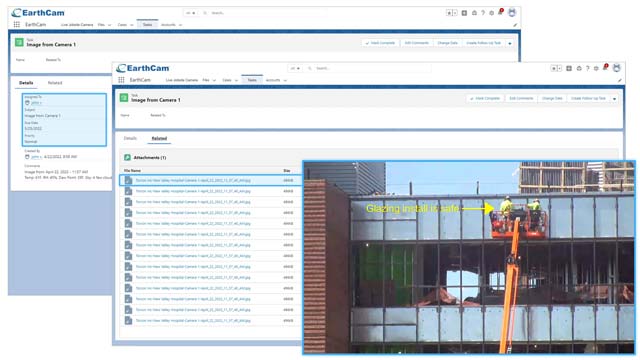Click the file icon of the highlighted attachment
The image size is (640, 360).
(128, 180)
